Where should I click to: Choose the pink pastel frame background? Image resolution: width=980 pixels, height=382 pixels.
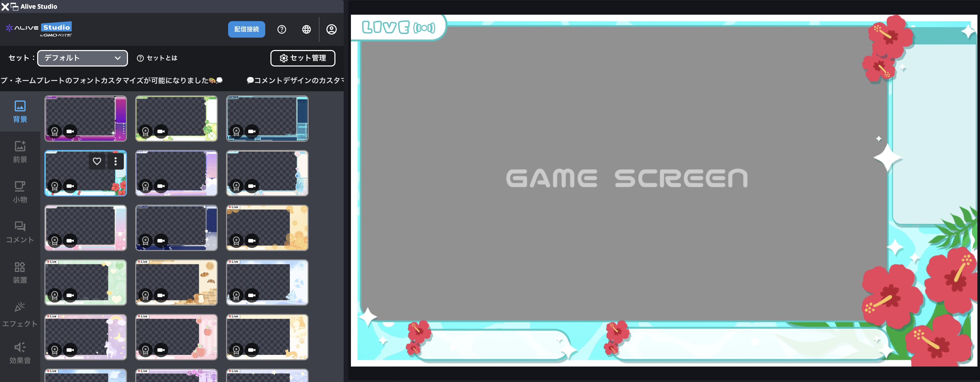[86, 228]
